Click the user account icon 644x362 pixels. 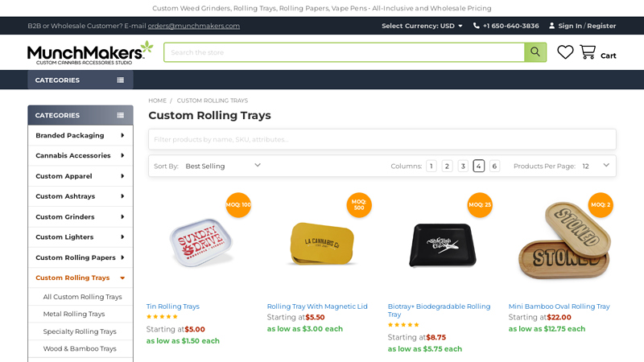pos(551,26)
